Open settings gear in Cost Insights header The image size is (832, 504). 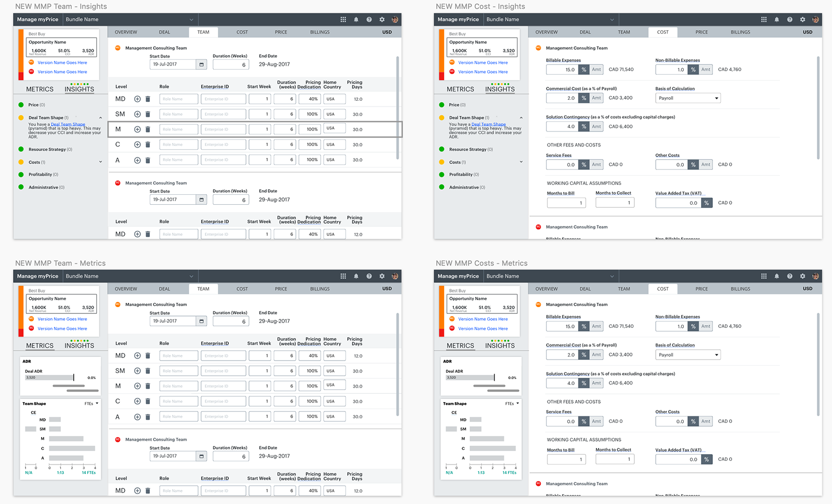802,19
